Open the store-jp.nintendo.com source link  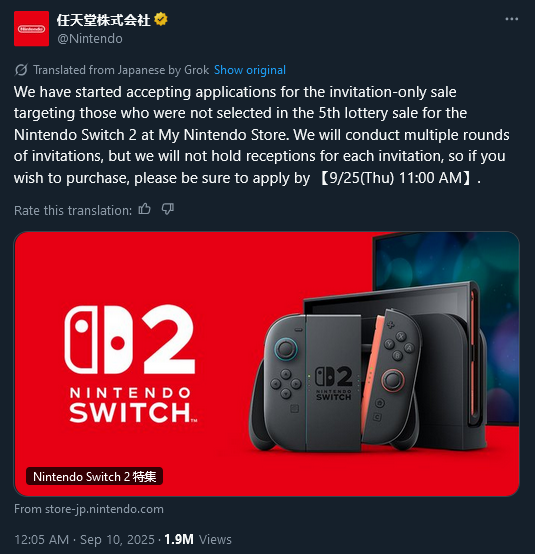[x=89, y=509]
